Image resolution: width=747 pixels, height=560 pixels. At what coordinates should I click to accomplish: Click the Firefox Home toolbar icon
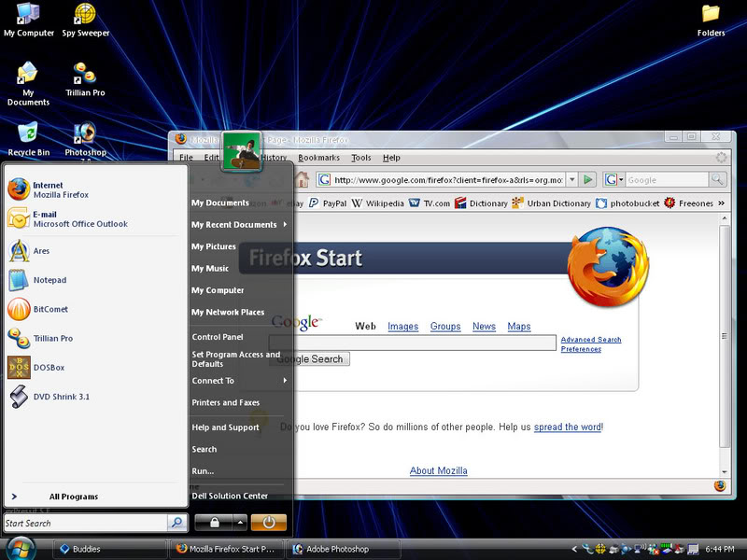302,179
